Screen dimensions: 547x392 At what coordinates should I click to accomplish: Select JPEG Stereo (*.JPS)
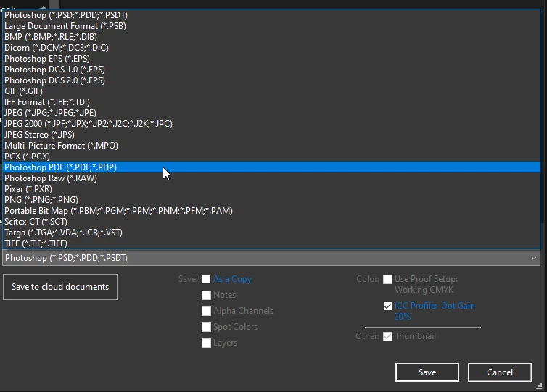coord(271,135)
